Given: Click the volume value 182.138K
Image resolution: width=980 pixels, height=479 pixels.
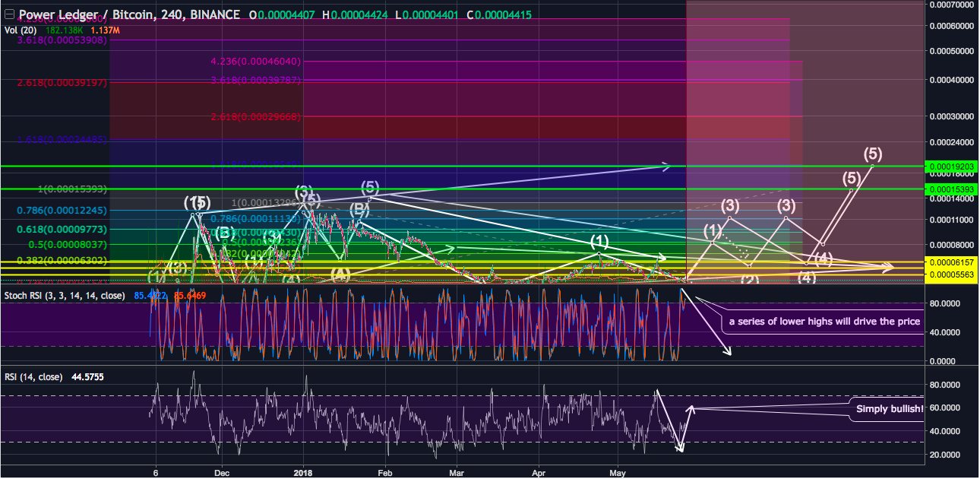Looking at the screenshot, I should click(64, 30).
